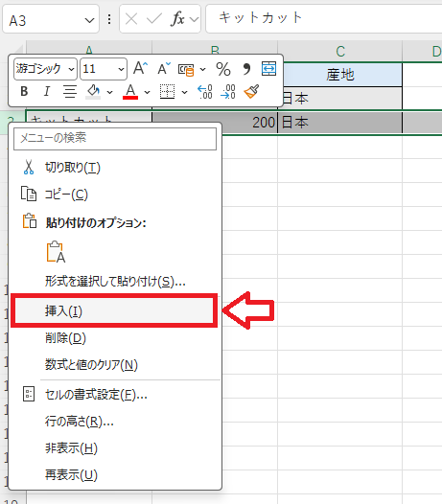The height and width of the screenshot is (504, 442).
Task: Decrease decimal places icon
Action: click(228, 92)
